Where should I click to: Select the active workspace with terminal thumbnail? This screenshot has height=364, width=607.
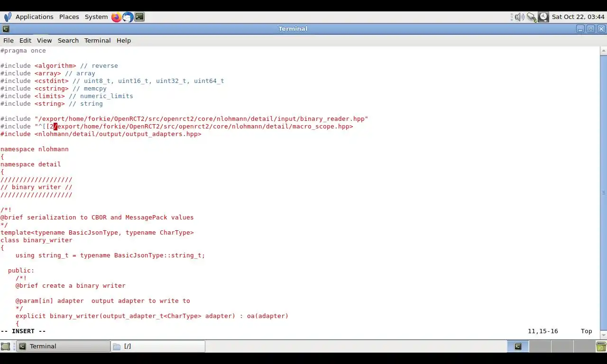pos(518,346)
